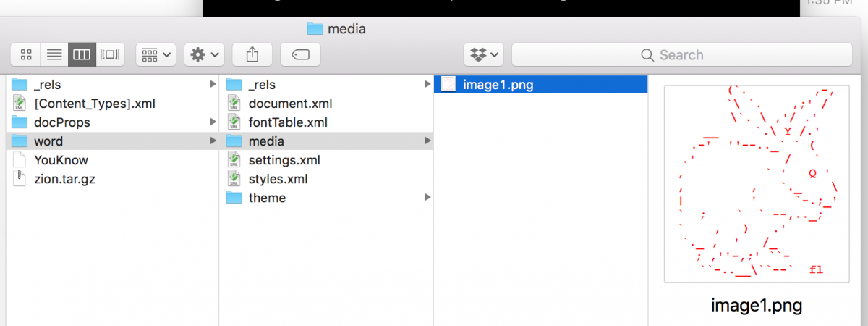Switch to icon view mode

[x=26, y=54]
